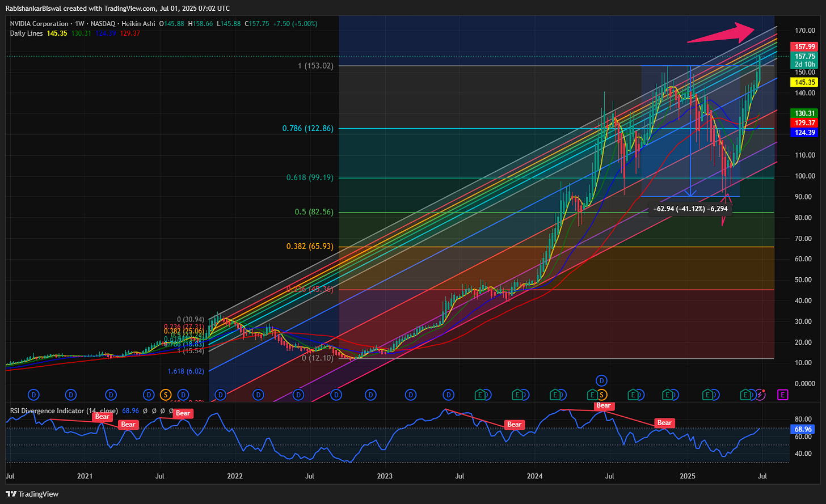Image resolution: width=826 pixels, height=504 pixels.
Task: Select the 0.382 (65.93) Fibonacci level label
Action: pos(310,247)
